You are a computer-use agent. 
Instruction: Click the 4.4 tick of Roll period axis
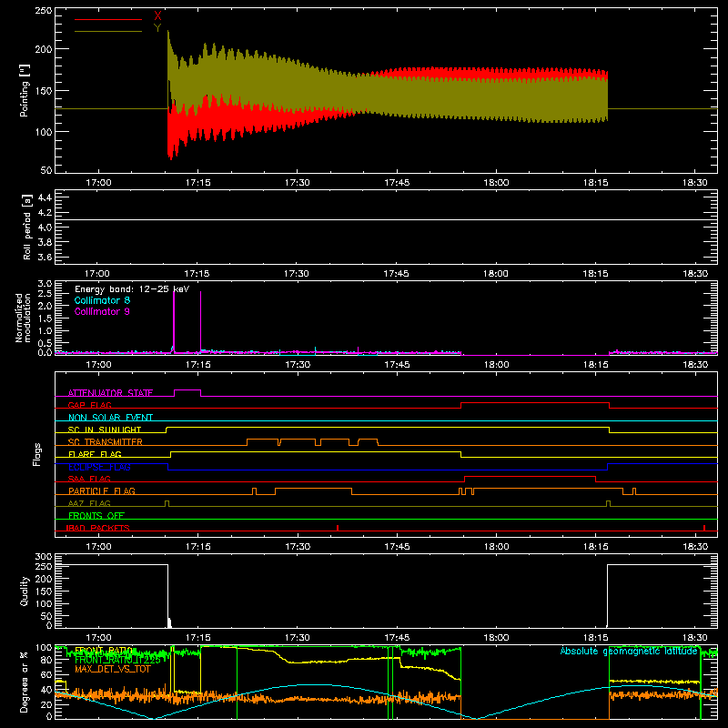coord(45,197)
